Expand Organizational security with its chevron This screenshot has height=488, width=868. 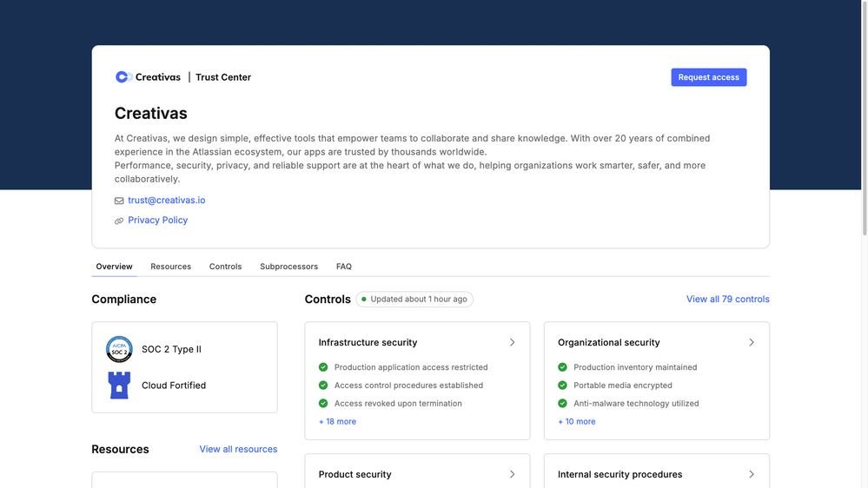tap(752, 342)
